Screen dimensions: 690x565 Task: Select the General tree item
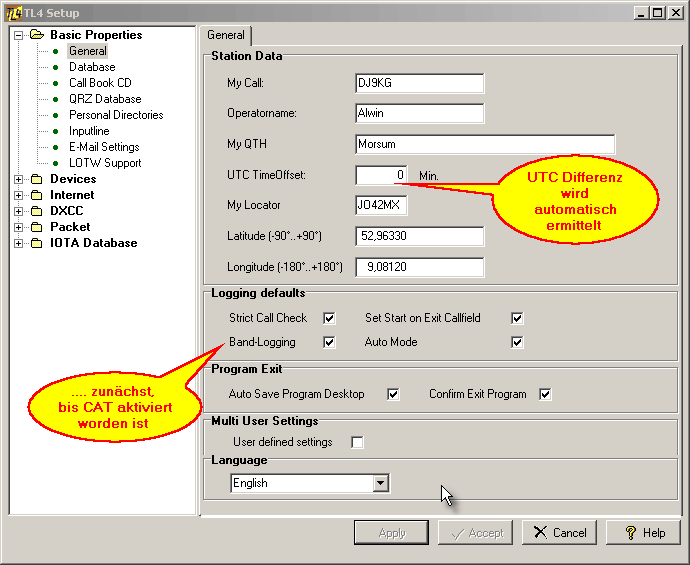(x=88, y=51)
